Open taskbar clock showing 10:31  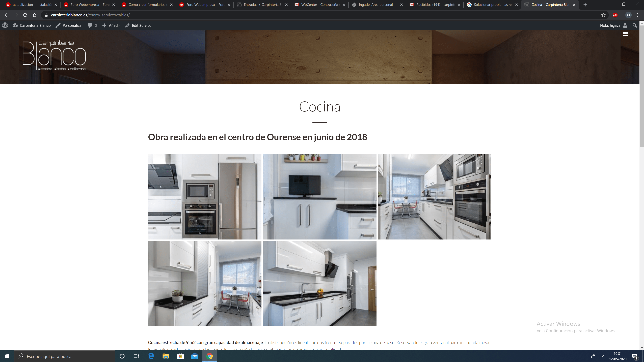click(618, 356)
